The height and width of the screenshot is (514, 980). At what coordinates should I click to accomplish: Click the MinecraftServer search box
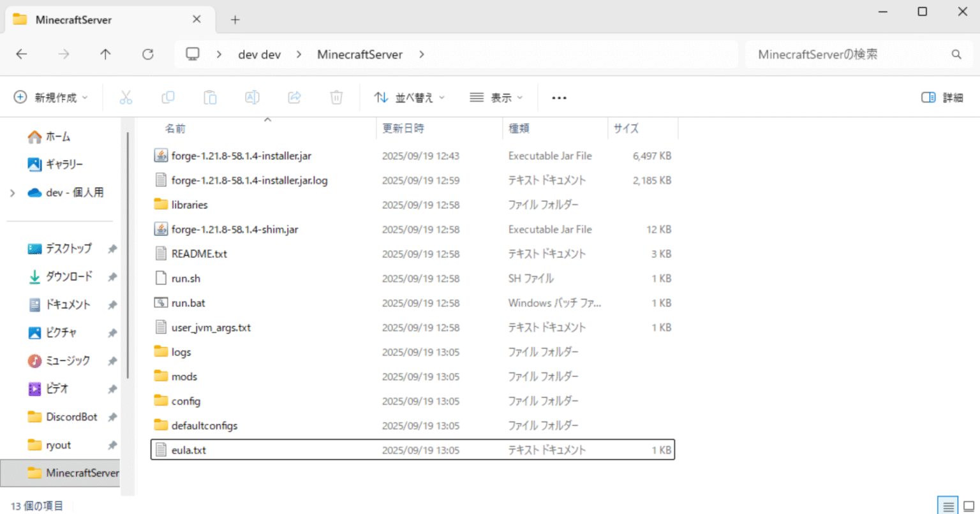tap(849, 55)
